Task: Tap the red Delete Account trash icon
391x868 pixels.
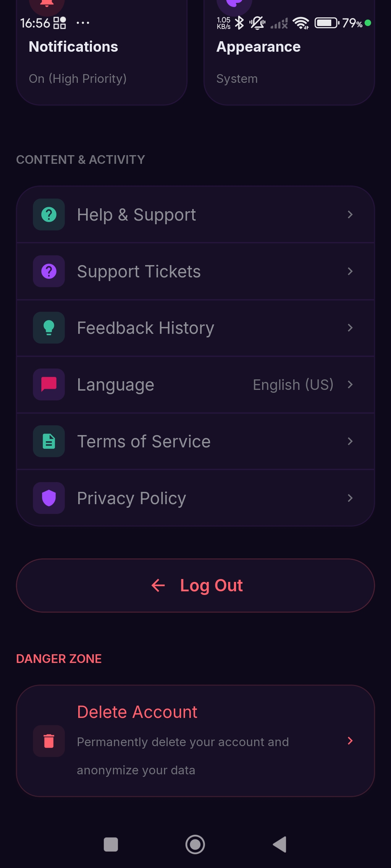Action: [x=49, y=741]
